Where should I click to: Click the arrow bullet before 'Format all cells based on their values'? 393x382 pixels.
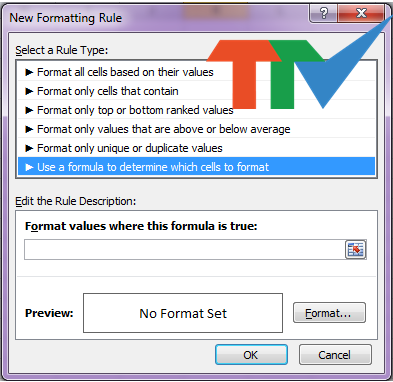point(29,72)
